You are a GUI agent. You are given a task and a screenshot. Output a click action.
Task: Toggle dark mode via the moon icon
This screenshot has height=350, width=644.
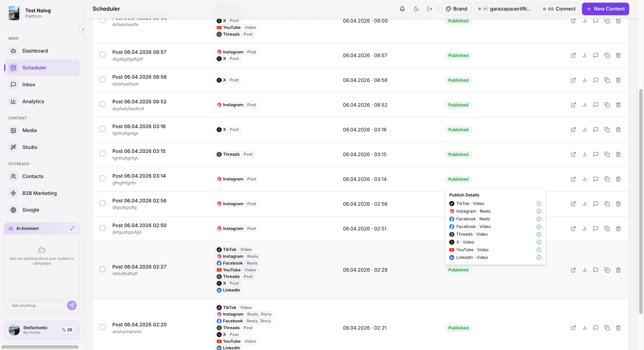point(416,9)
